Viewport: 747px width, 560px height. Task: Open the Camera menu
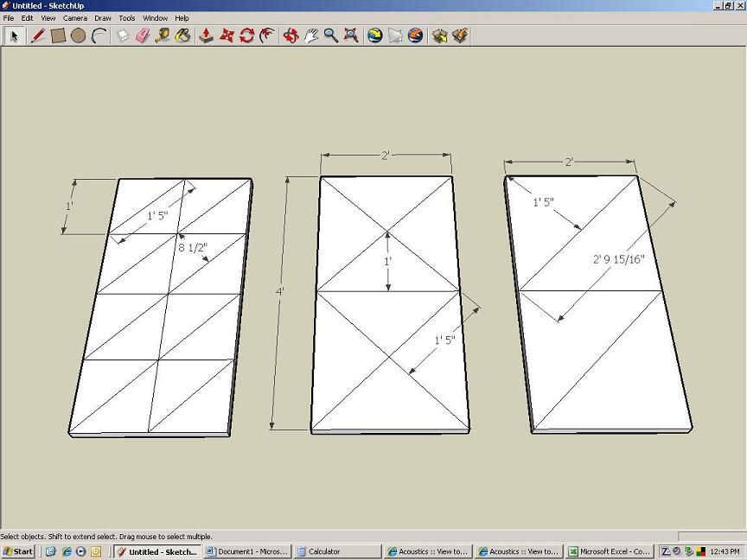74,17
